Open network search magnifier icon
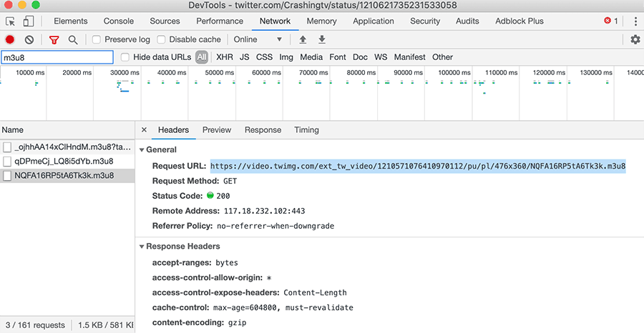Image resolution: width=644 pixels, height=333 pixels. pyautogui.click(x=73, y=40)
